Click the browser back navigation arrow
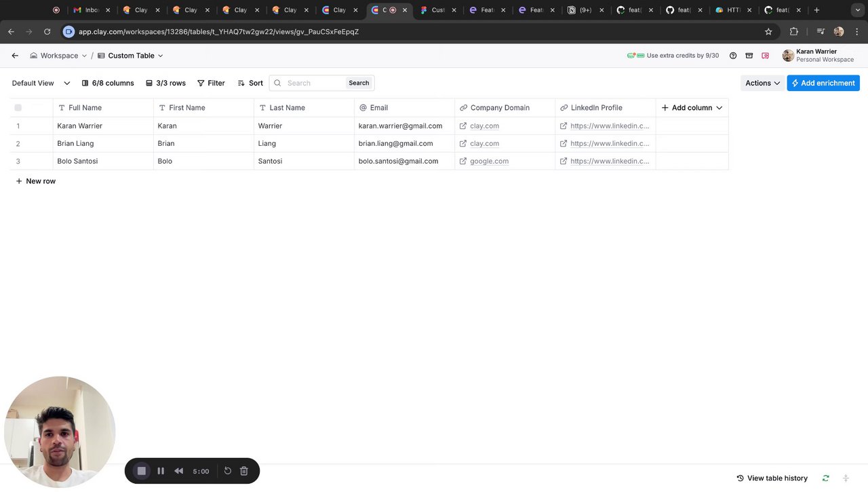This screenshot has height=492, width=868. point(11,32)
